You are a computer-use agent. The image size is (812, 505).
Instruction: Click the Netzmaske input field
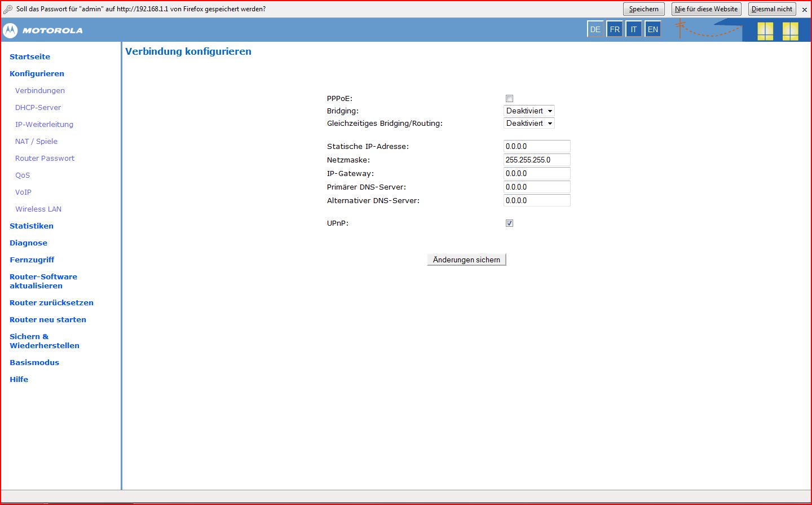coord(537,160)
